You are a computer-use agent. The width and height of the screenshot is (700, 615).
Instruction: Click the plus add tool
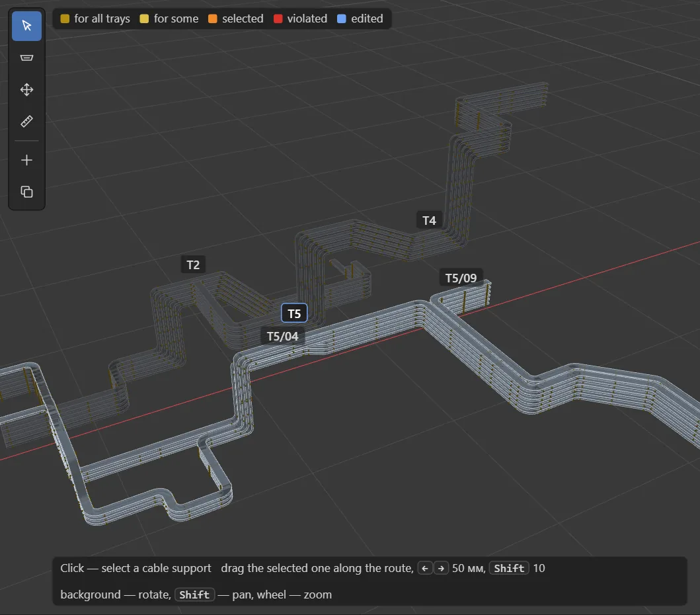tap(27, 160)
